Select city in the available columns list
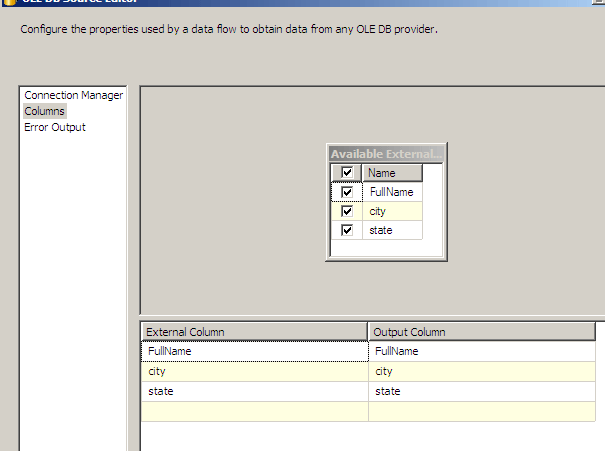Image resolution: width=605 pixels, height=451 pixels. (392, 211)
